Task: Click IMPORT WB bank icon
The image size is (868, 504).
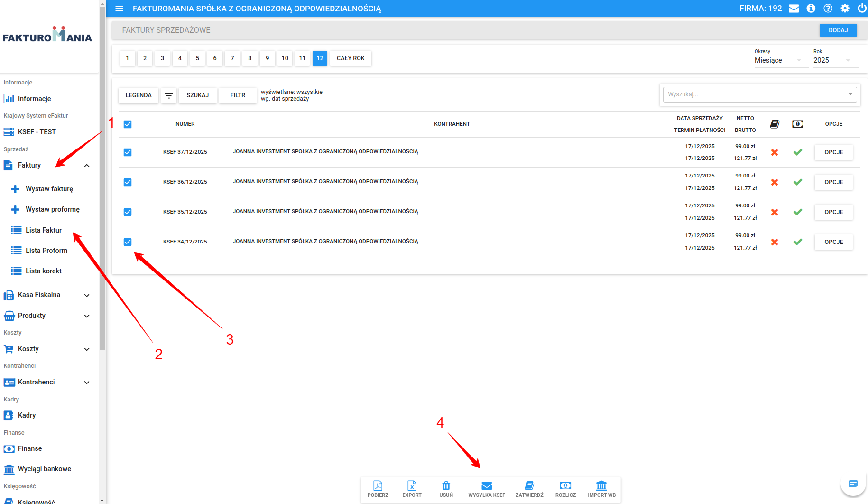Action: click(601, 489)
